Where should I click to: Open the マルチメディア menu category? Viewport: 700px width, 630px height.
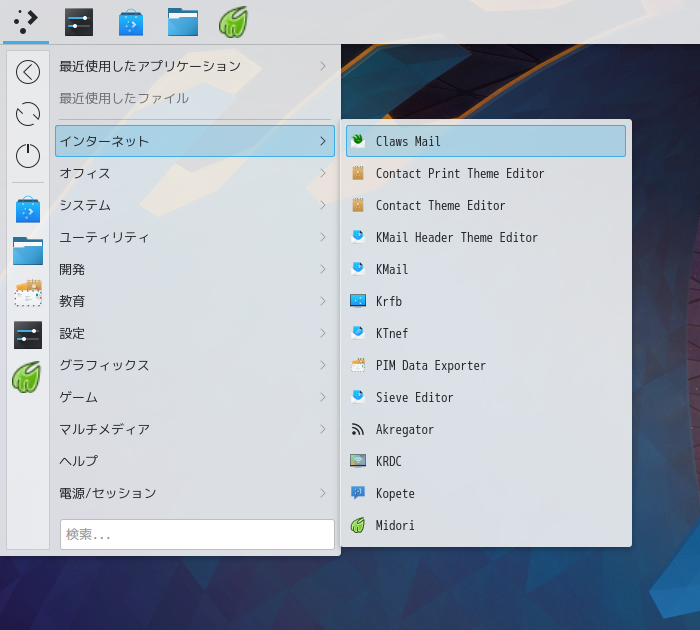click(195, 429)
